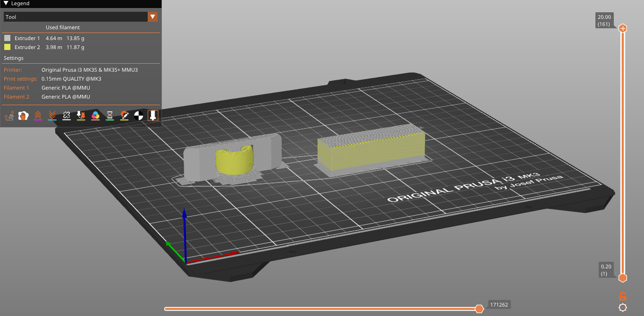Click the orange lock icon under the layer slider

click(x=623, y=296)
